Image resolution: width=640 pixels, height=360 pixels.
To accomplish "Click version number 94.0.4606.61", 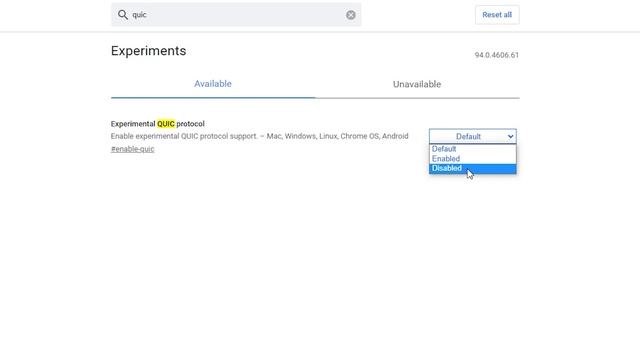I will (497, 55).
